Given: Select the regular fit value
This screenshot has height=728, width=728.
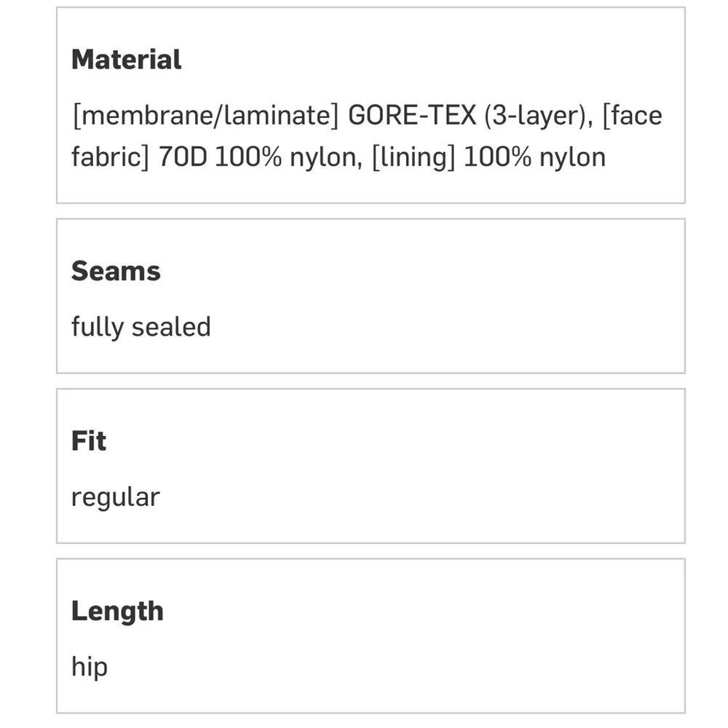Looking at the screenshot, I should click(x=116, y=498).
